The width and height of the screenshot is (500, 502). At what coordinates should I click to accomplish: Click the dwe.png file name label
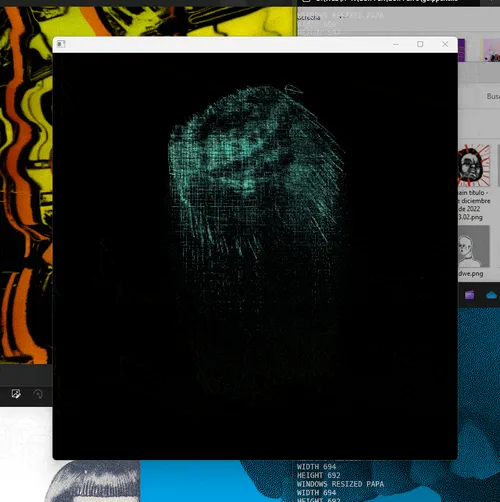[471, 274]
